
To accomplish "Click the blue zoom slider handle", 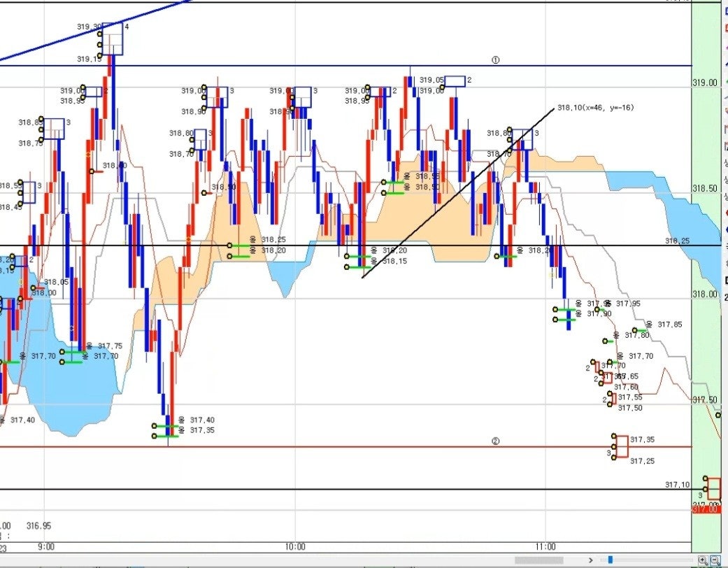I will coord(610,560).
